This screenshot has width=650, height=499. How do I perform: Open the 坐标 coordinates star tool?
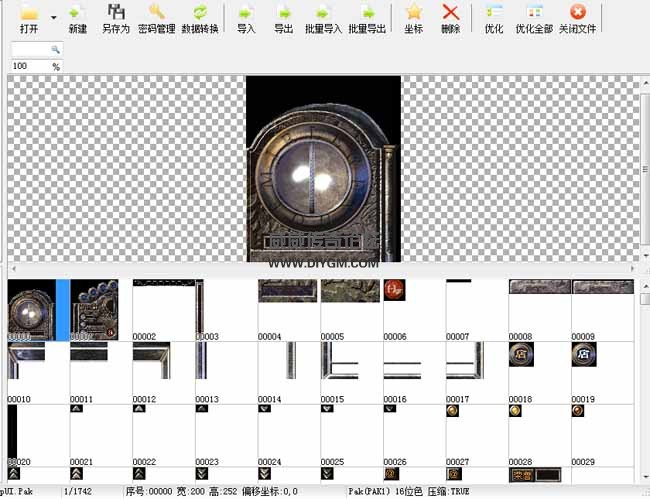click(414, 19)
